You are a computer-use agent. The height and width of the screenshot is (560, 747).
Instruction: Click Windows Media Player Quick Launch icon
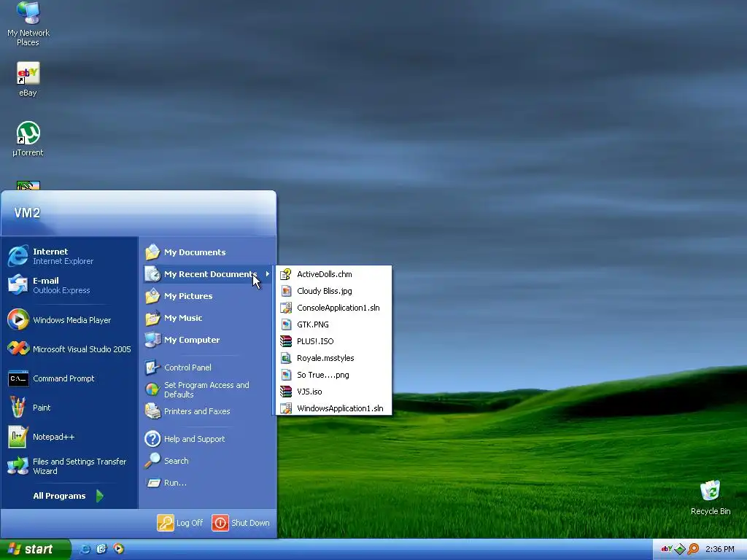coord(118,549)
